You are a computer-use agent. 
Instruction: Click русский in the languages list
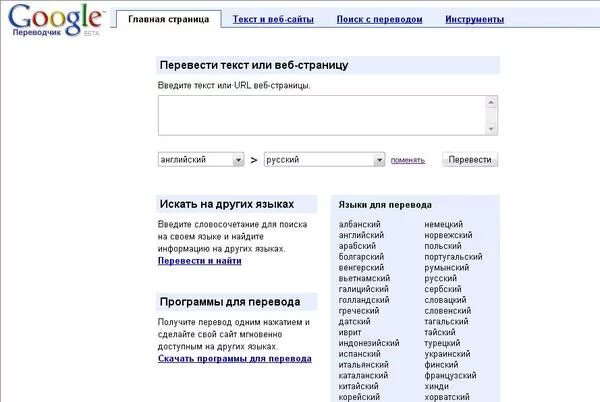tap(440, 278)
